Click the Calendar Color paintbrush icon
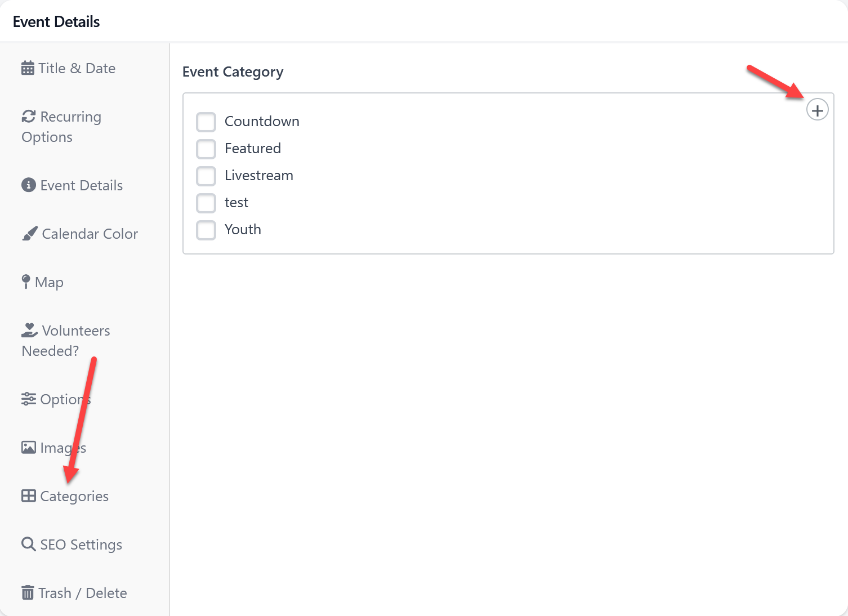The height and width of the screenshot is (616, 848). point(29,234)
